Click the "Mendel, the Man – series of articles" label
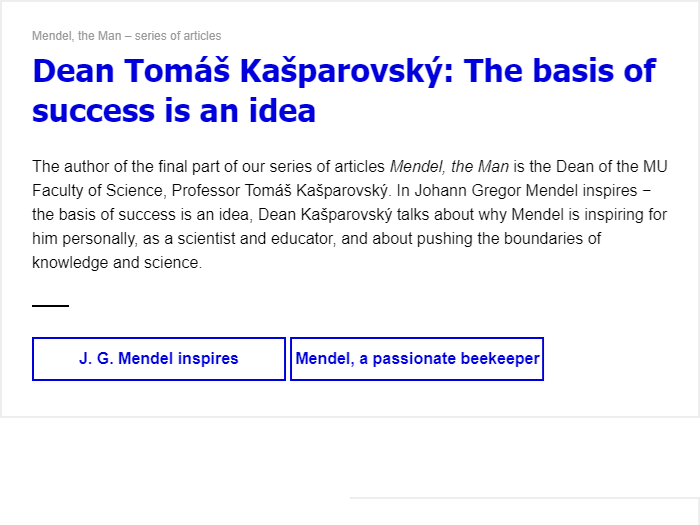The width and height of the screenshot is (700, 525). [127, 36]
